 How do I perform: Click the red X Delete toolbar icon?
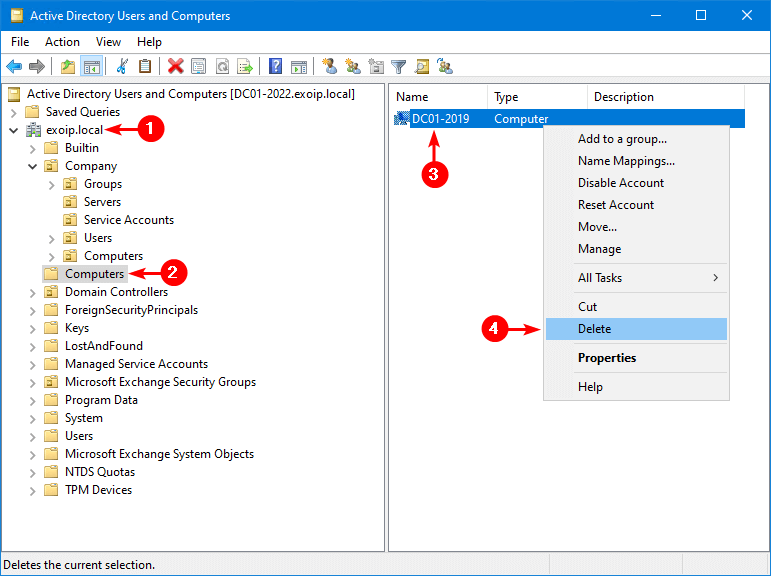176,66
